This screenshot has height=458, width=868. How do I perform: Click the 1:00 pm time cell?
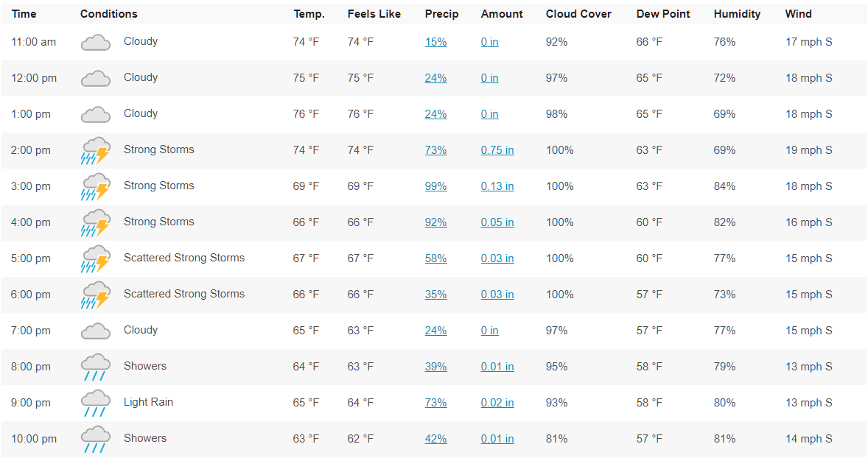click(31, 114)
